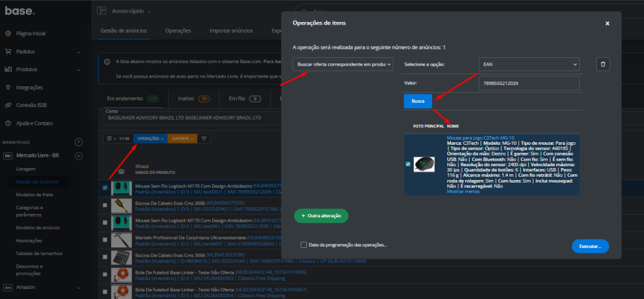Check the Martelo Profissional row checkbox
The width and height of the screenshot is (644, 299).
click(x=105, y=240)
